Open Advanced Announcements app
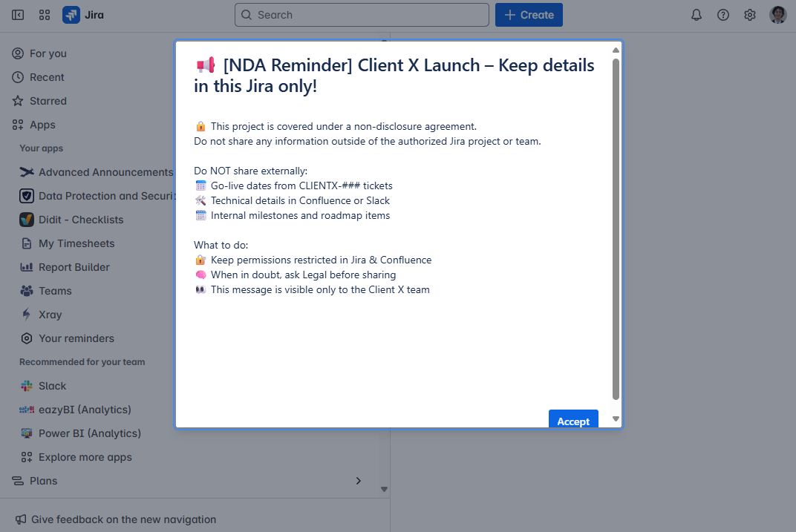This screenshot has width=796, height=532. 106,172
